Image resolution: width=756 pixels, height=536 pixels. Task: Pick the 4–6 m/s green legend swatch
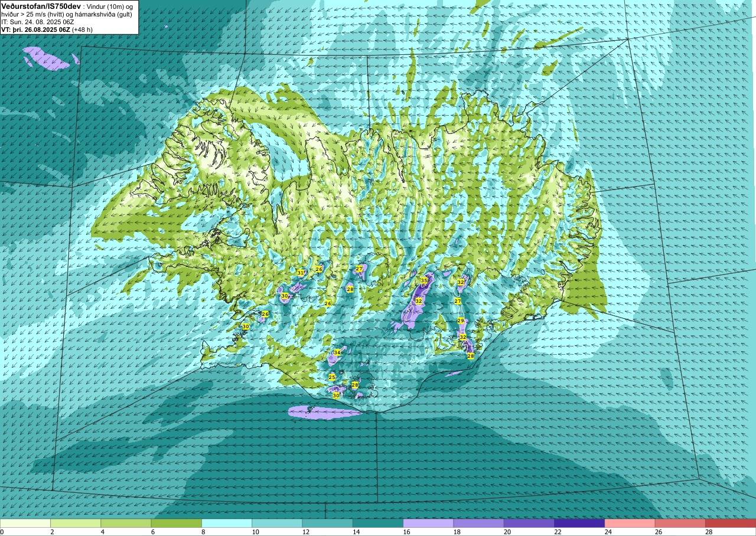[x=126, y=523]
